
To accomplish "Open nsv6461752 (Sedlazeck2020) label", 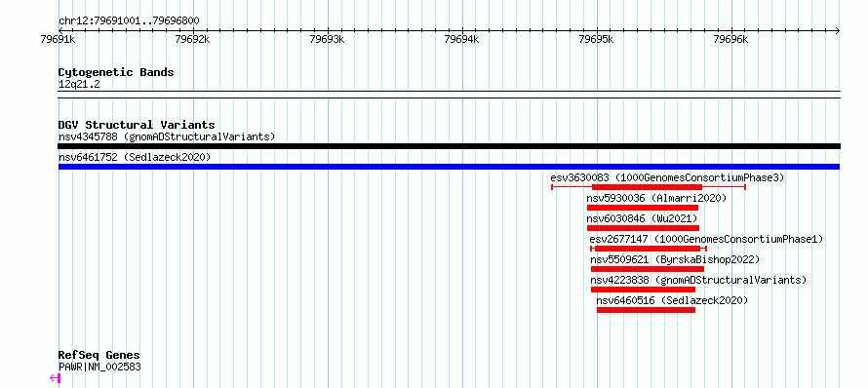I will pos(135,157).
